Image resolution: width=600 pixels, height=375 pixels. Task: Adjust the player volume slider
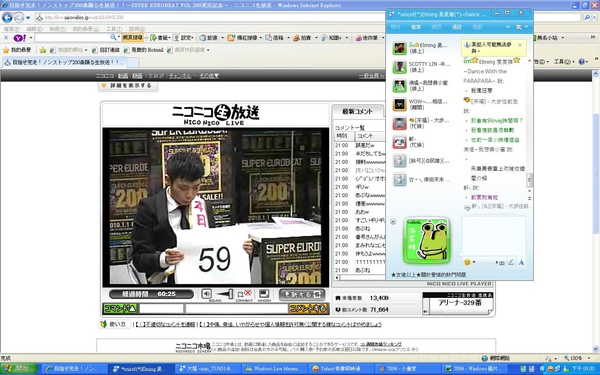click(x=224, y=293)
